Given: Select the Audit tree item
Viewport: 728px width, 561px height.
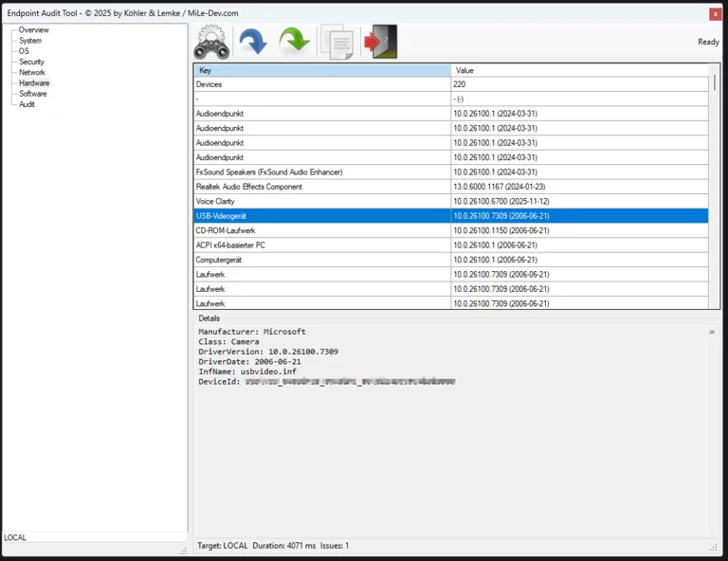Looking at the screenshot, I should click(x=27, y=104).
